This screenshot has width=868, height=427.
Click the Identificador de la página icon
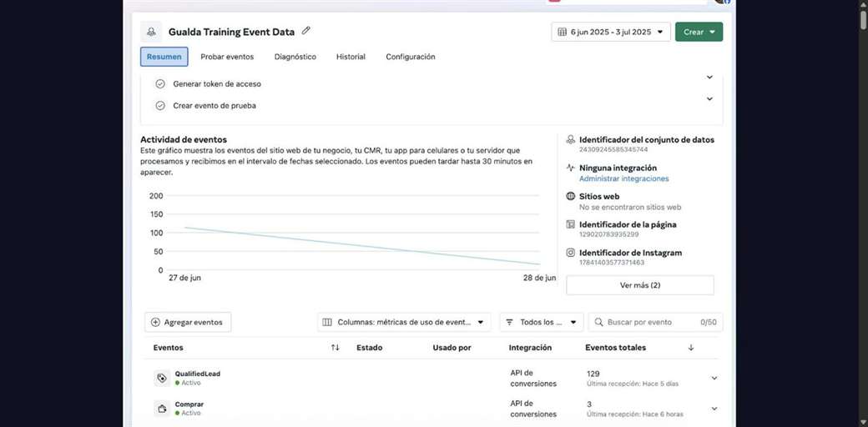click(x=571, y=224)
